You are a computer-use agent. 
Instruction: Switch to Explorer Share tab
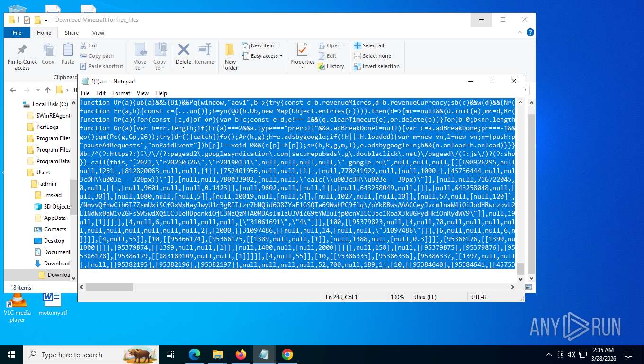(72, 33)
